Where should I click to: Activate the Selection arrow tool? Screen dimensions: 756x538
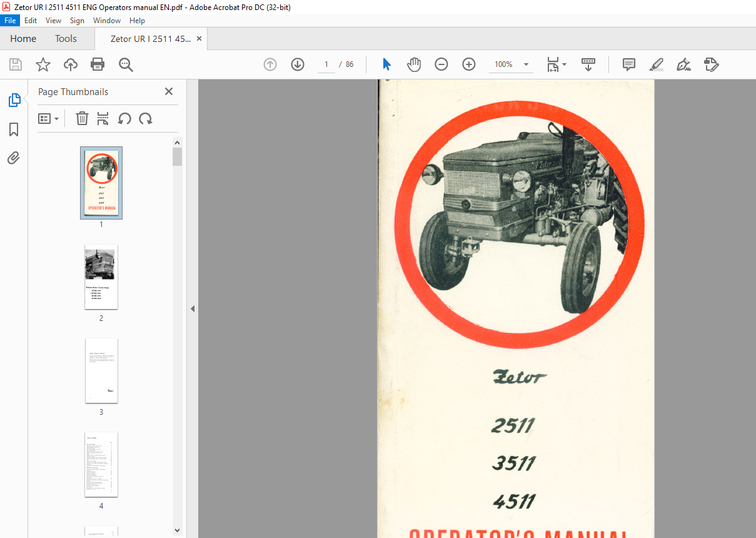point(386,64)
